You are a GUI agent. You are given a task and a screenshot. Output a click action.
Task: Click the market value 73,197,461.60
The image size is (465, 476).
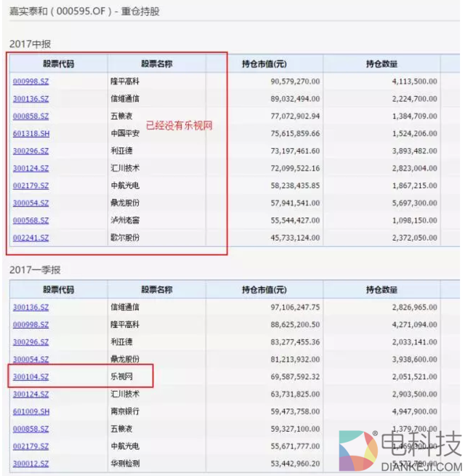pyautogui.click(x=295, y=151)
